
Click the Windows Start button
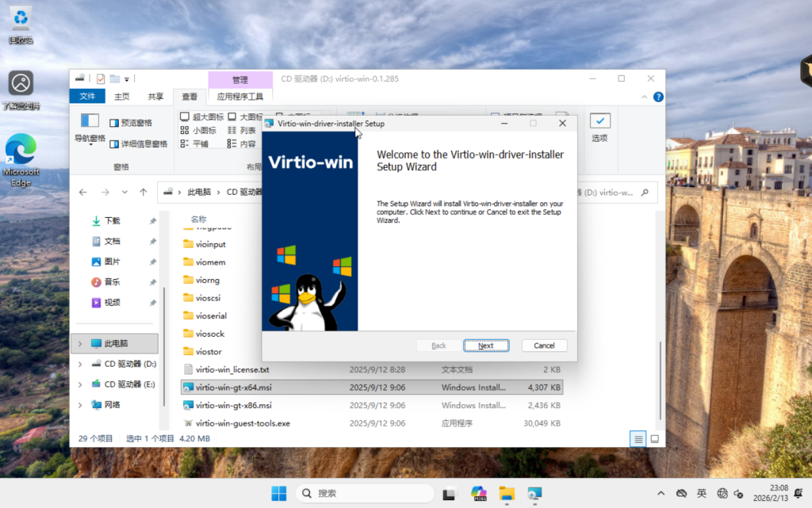pyautogui.click(x=279, y=493)
